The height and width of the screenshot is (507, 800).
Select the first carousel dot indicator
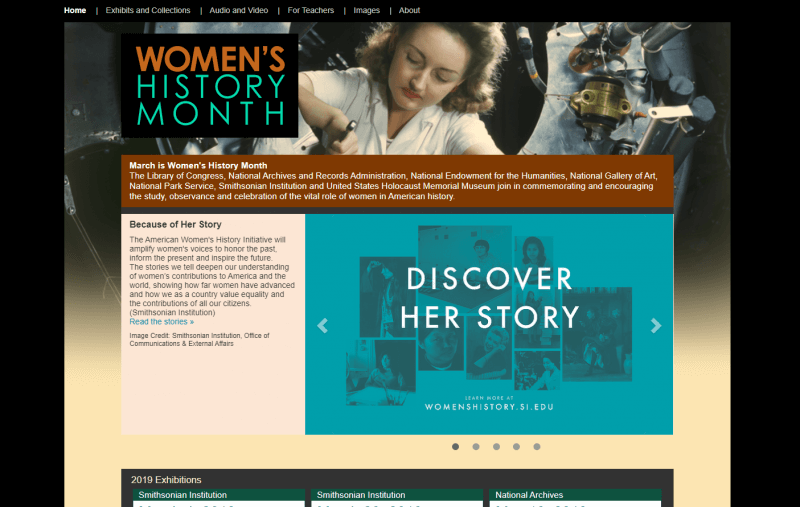(455, 447)
